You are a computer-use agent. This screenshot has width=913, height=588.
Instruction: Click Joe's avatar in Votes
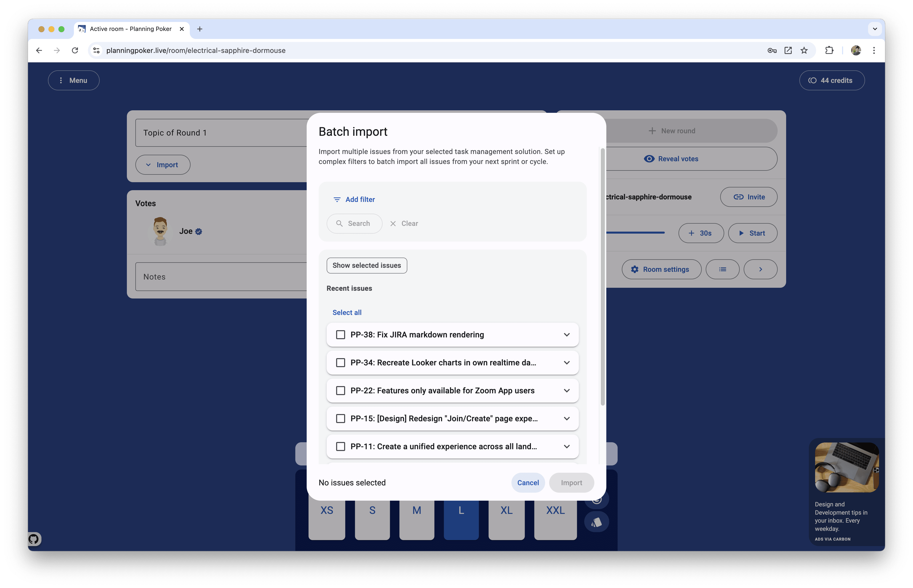coord(160,231)
